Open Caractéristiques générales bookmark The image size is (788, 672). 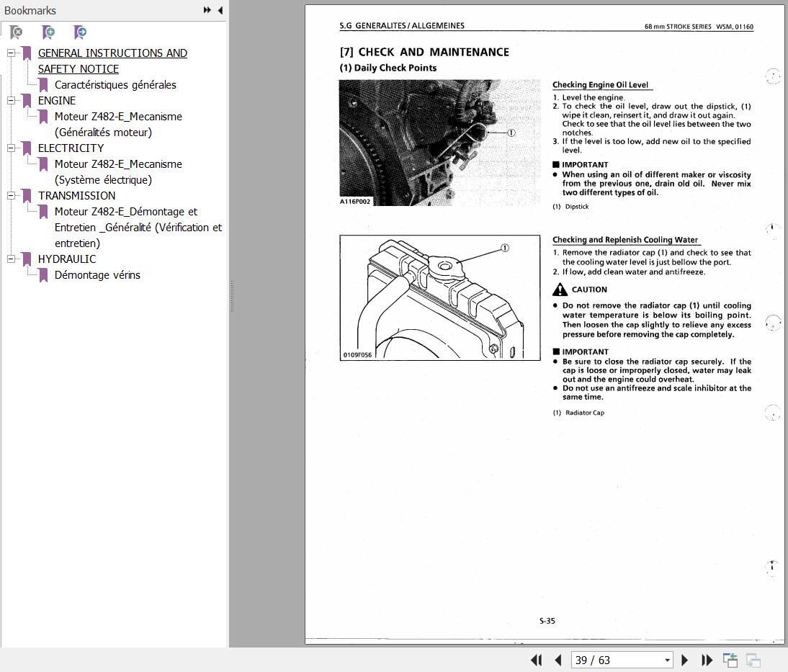[x=115, y=85]
